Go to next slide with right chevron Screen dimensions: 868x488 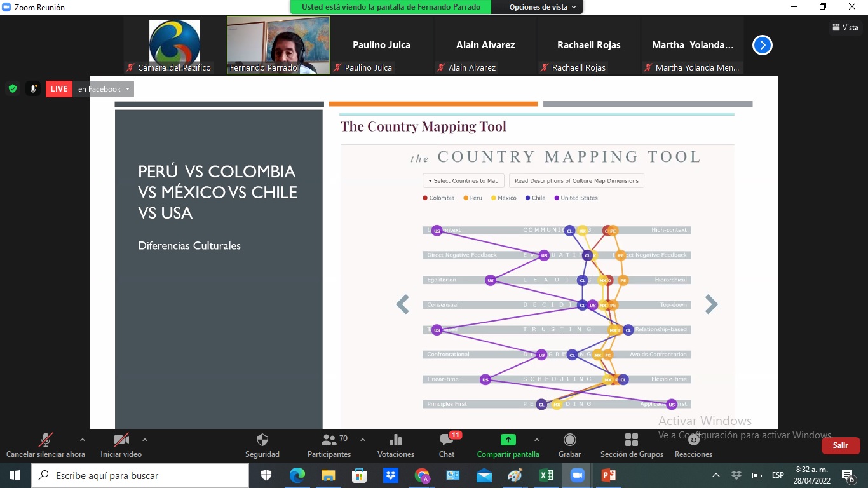point(712,304)
